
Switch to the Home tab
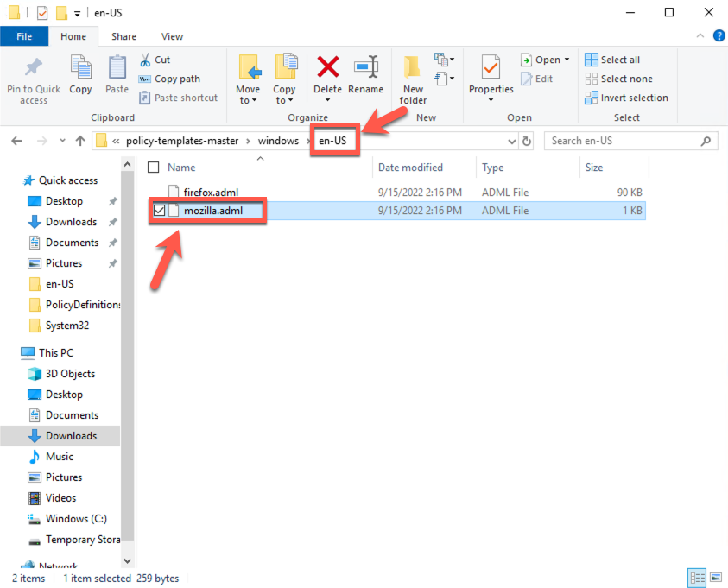pos(73,36)
